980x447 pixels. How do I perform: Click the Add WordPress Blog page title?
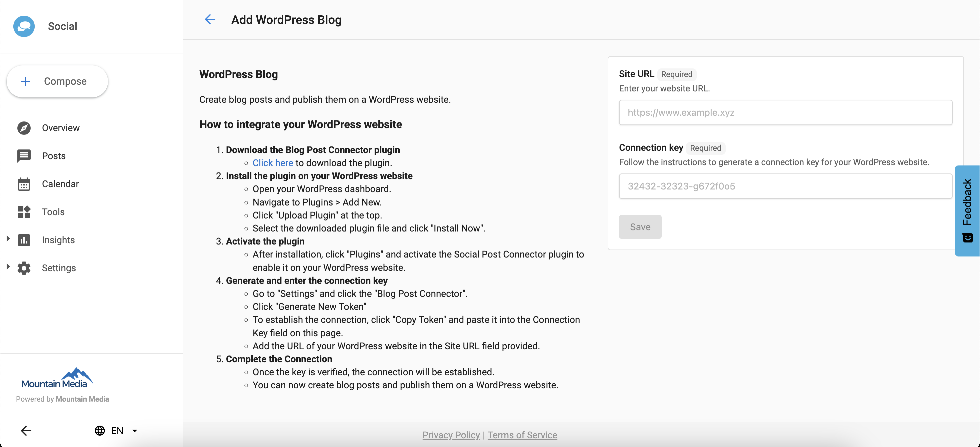coord(286,19)
